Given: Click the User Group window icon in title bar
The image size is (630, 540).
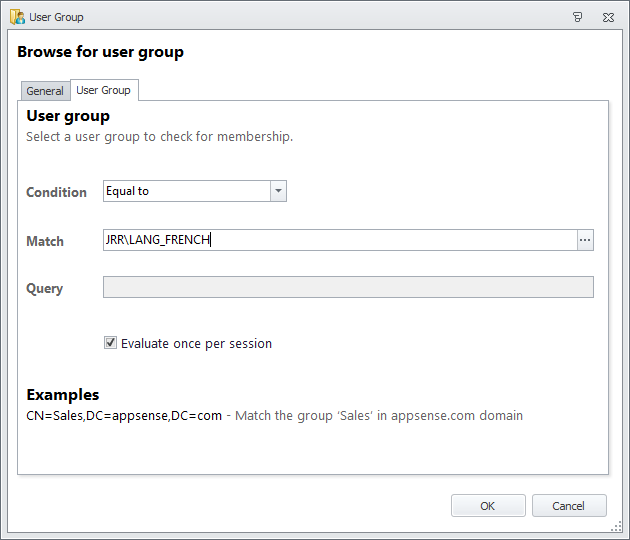Looking at the screenshot, I should coord(17,17).
